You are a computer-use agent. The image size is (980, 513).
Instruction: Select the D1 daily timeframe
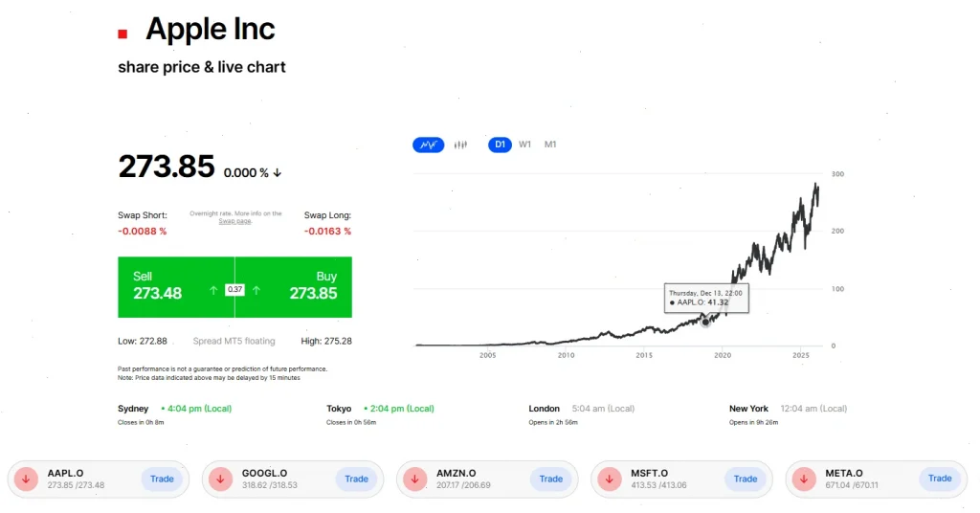pos(500,145)
